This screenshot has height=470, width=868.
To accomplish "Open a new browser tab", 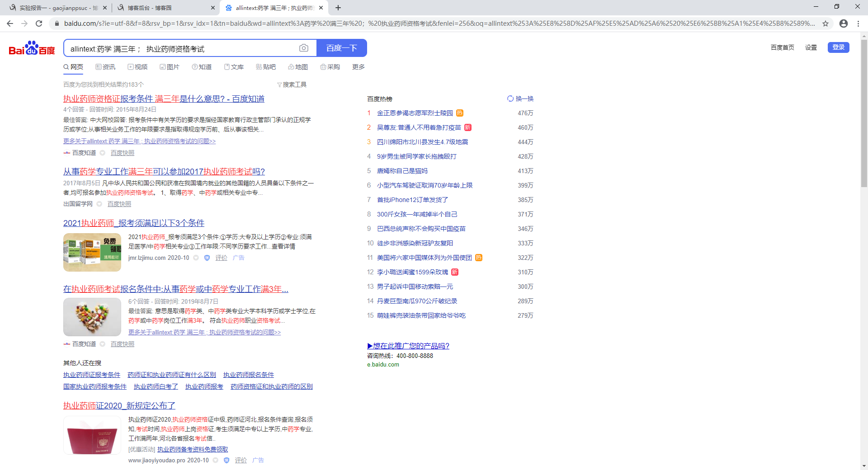I will (338, 8).
